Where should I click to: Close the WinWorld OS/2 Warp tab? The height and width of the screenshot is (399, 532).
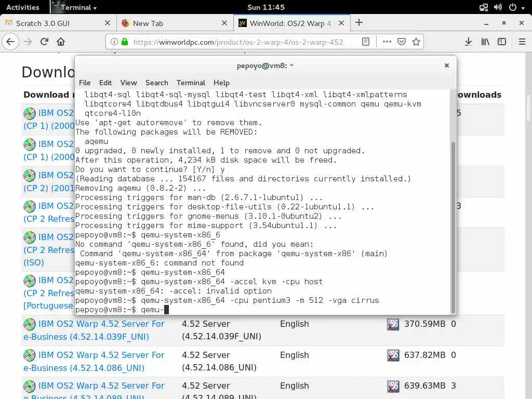pos(341,23)
